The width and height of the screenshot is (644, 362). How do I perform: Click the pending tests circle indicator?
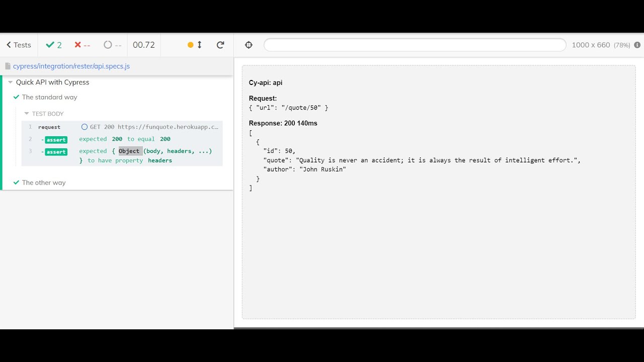[x=108, y=45]
